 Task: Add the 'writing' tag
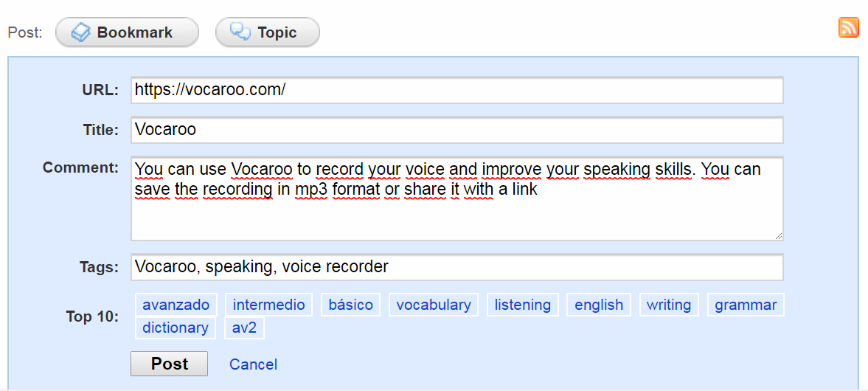[668, 305]
